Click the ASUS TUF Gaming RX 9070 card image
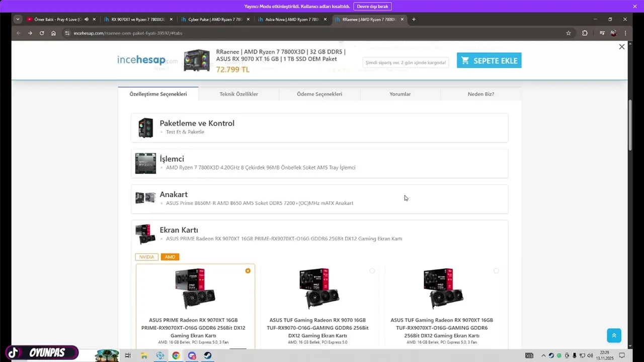 (x=319, y=289)
